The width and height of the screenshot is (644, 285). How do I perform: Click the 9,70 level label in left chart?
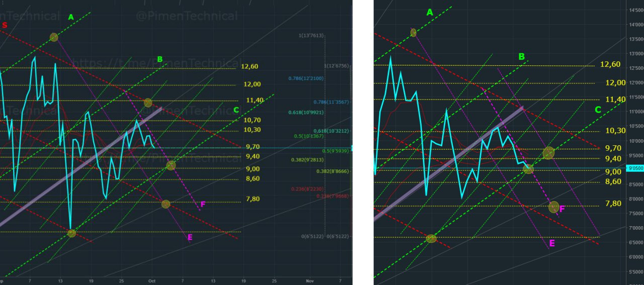[x=253, y=147]
